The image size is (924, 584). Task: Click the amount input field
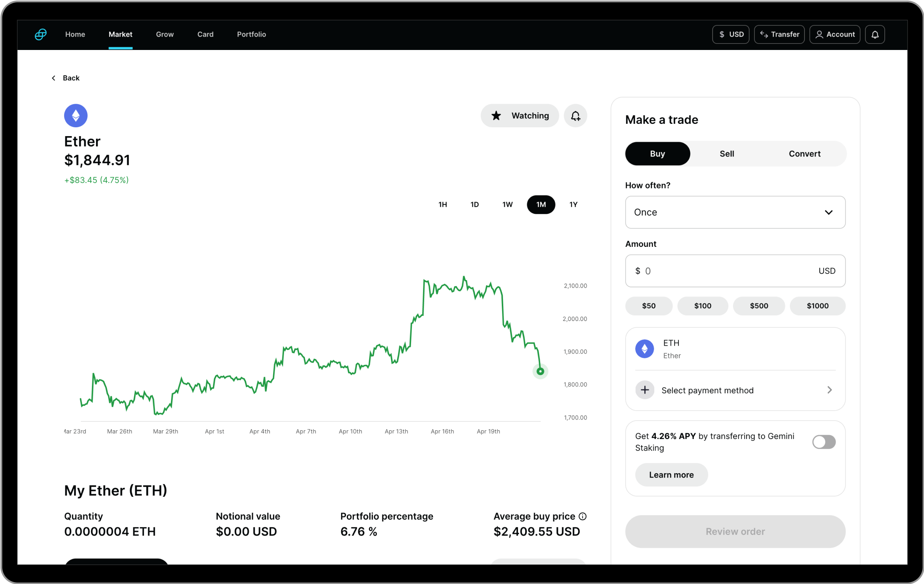point(735,271)
